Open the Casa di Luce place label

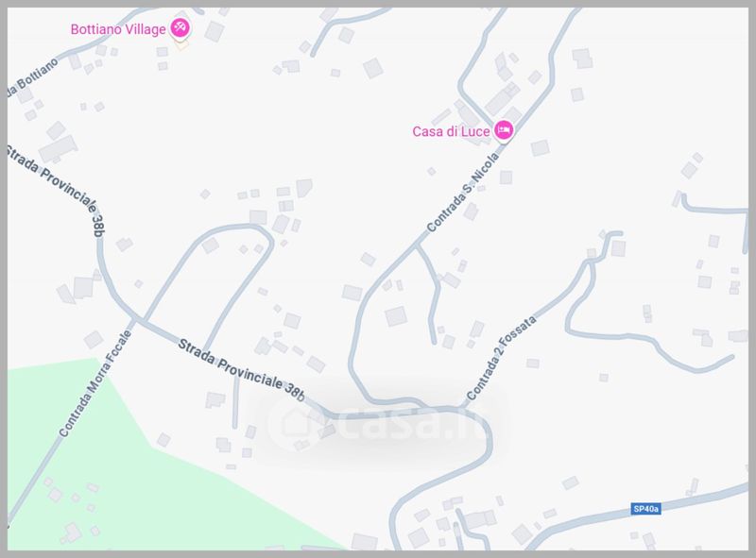pyautogui.click(x=451, y=131)
